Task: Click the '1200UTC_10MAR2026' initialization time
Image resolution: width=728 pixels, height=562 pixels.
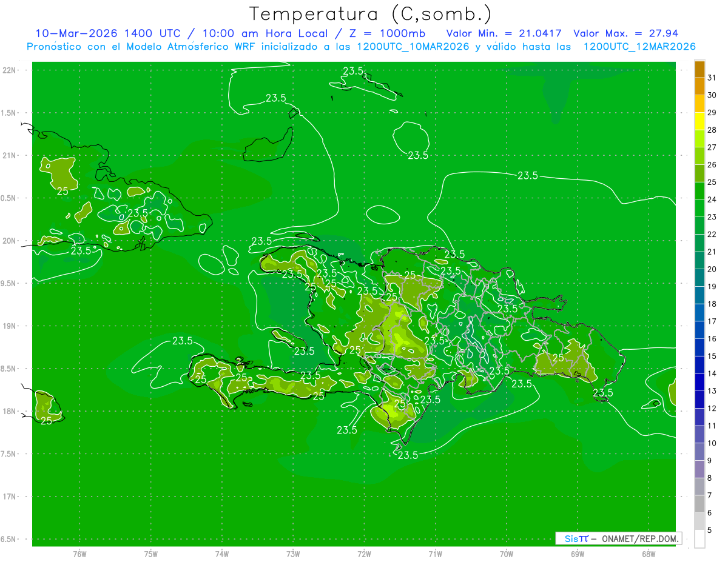Action: coord(414,47)
